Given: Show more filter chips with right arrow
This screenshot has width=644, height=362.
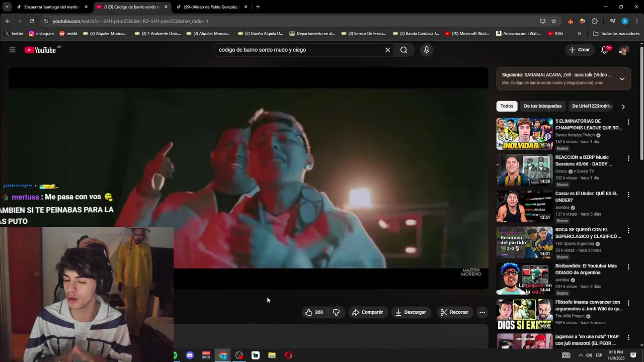Looking at the screenshot, I should click(x=623, y=107).
